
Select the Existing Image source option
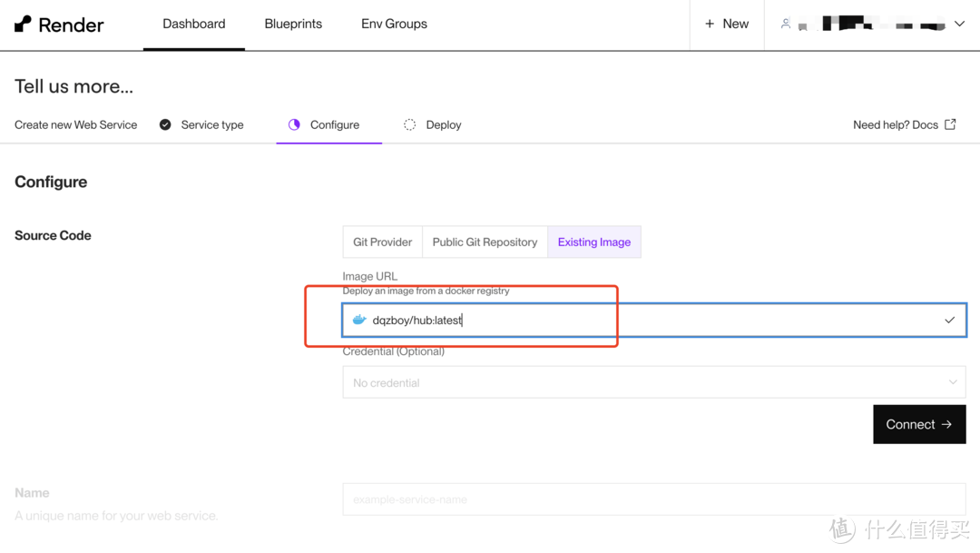[x=594, y=242]
